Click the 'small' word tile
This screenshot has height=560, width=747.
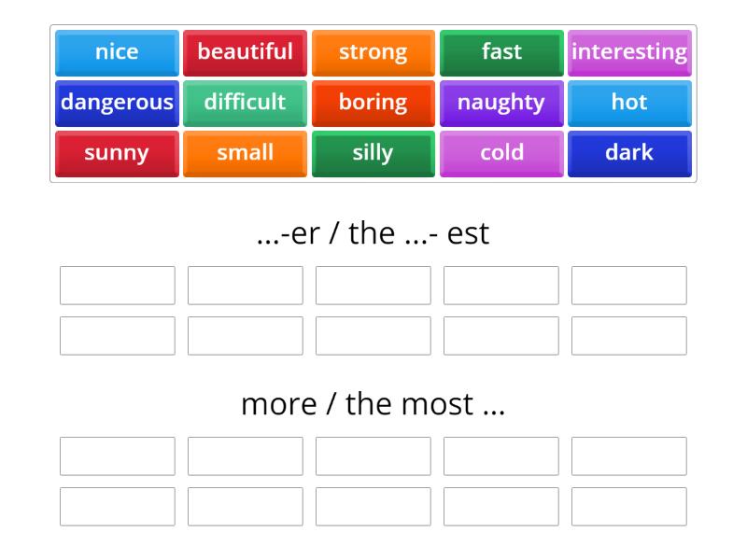245,153
